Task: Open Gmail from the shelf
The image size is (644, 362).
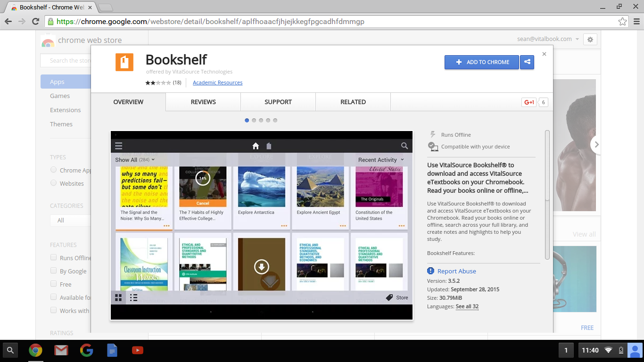Action: pos(61,350)
